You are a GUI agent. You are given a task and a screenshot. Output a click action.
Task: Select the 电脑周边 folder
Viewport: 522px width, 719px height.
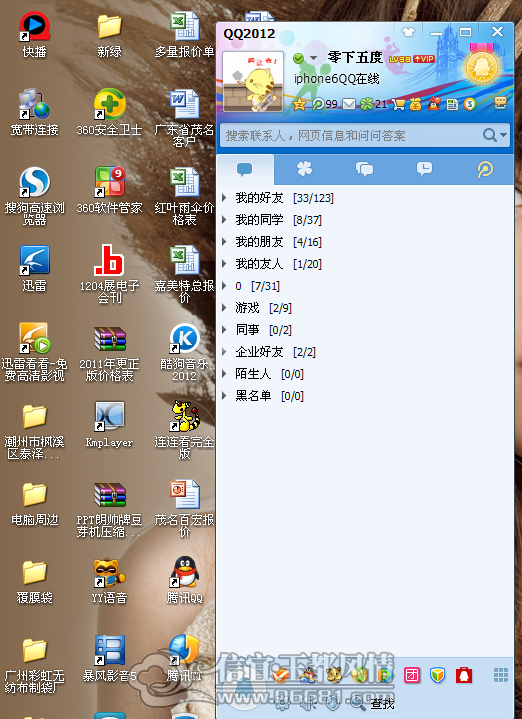click(34, 502)
